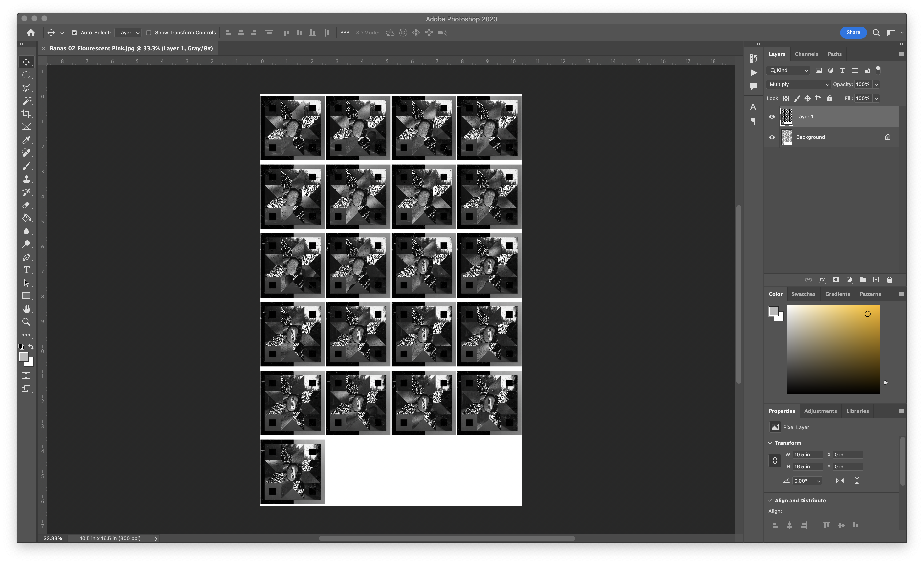The image size is (924, 564).
Task: Click the delete layer trash icon
Action: pos(889,280)
